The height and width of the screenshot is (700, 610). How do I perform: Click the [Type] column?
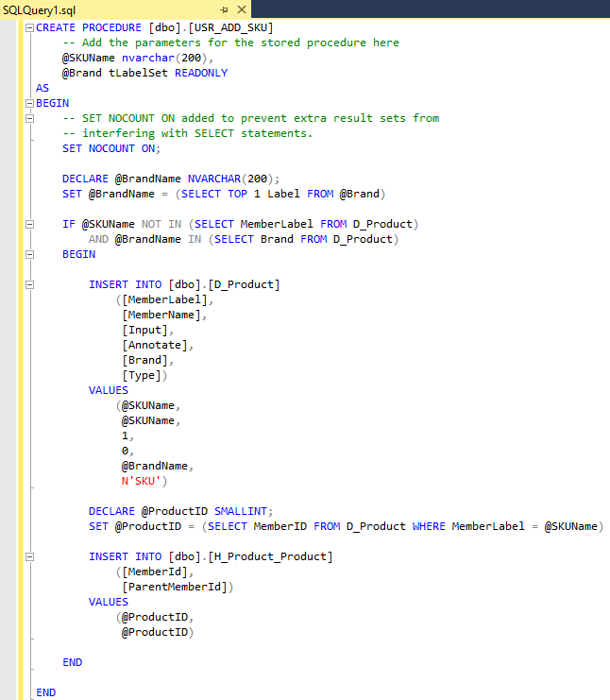point(142,375)
